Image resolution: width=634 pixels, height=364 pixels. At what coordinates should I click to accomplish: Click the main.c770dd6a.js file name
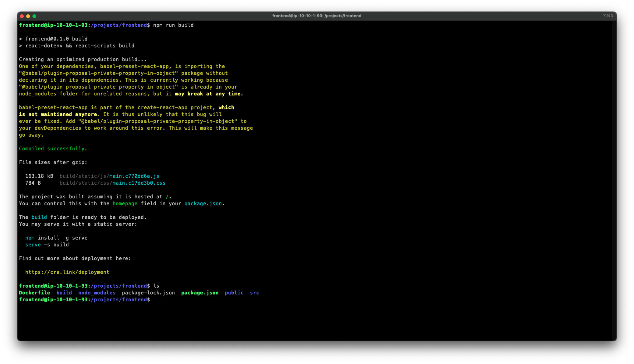pyautogui.click(x=134, y=176)
